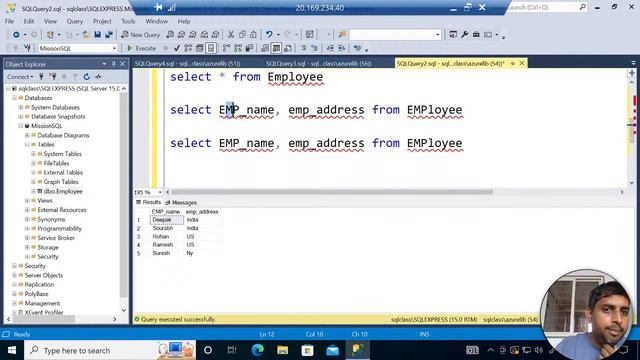Screen dimensions: 640x360
Task: Click the Decrease Indent icon
Action: pyautogui.click(x=330, y=48)
